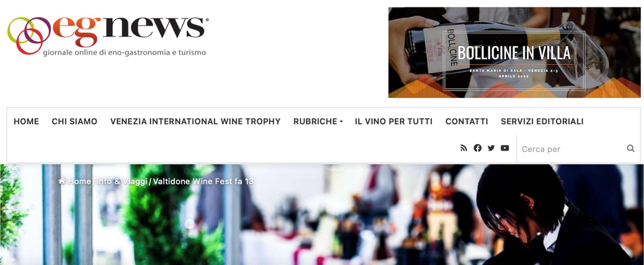Open Servizi Editoriali menu item
The image size is (644, 265).
point(542,122)
